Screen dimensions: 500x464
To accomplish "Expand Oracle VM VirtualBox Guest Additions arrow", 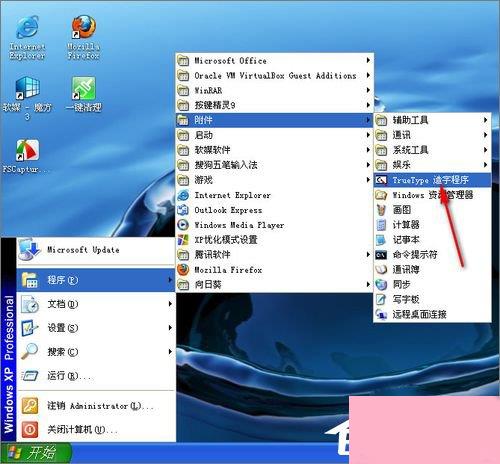I will pos(368,75).
